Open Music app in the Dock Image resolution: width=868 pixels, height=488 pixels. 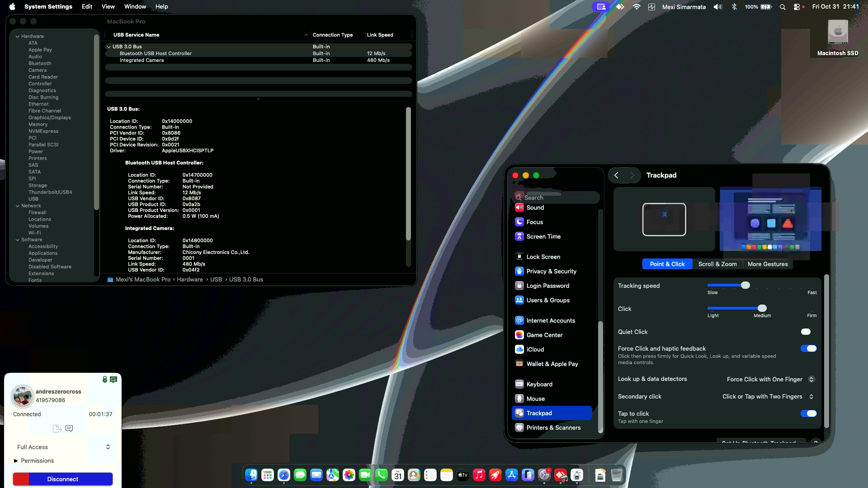click(479, 475)
